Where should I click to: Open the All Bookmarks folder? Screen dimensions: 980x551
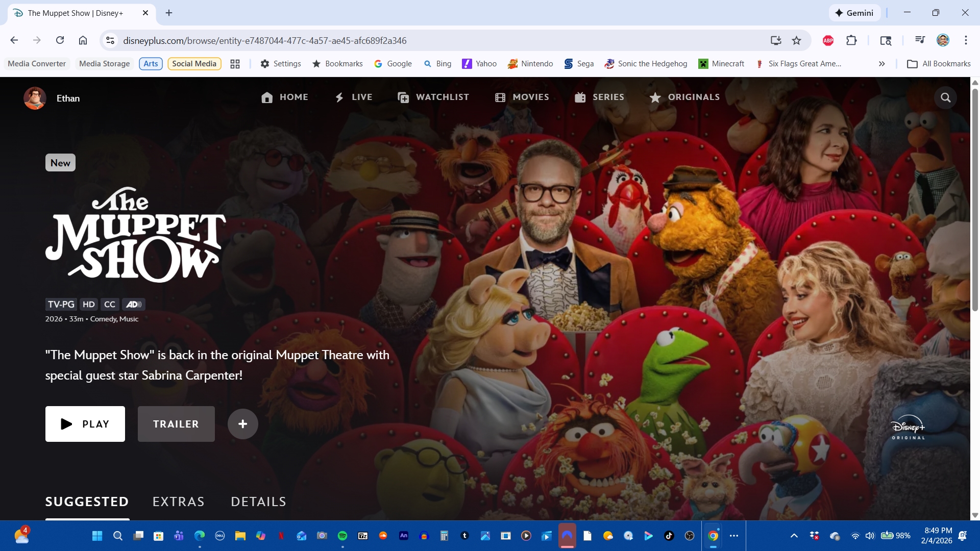point(939,64)
